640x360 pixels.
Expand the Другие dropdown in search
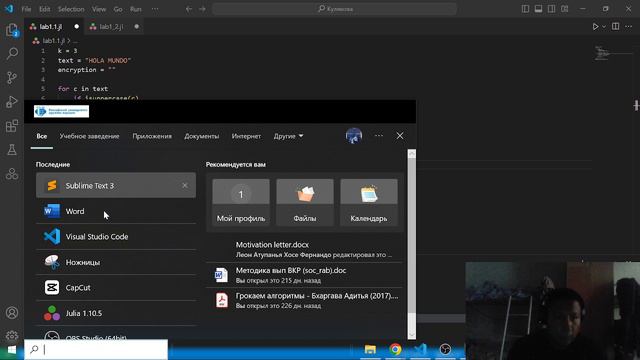tap(288, 136)
